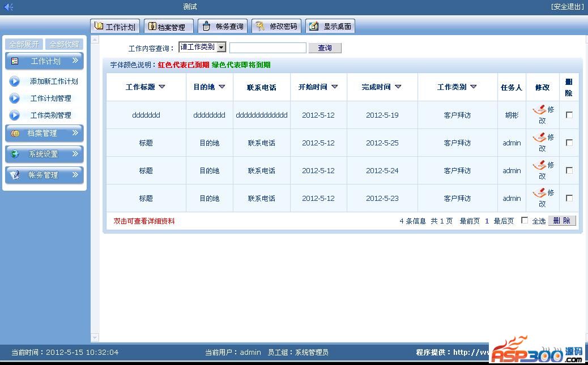Click the 全部收缩 button

64,44
